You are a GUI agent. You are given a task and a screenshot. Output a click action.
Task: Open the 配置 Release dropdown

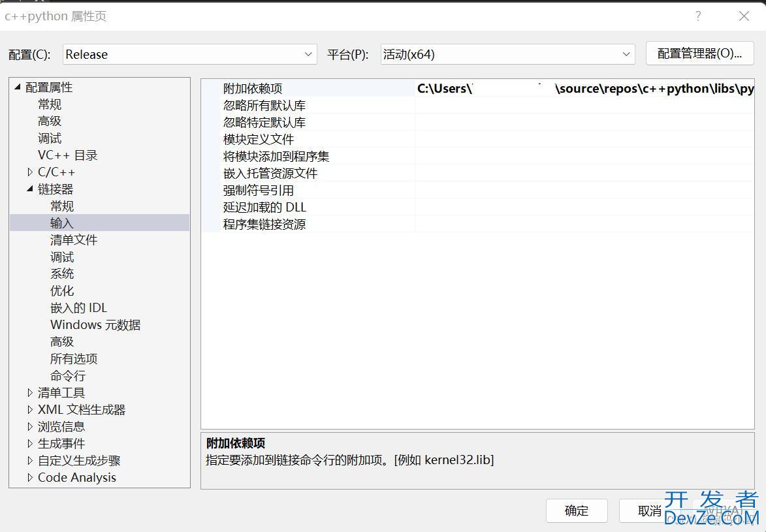pos(189,54)
